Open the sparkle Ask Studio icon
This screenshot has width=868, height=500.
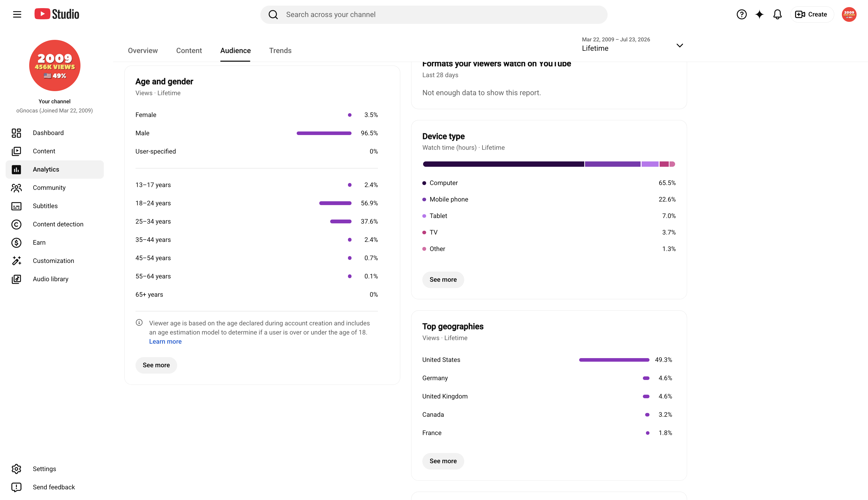[759, 14]
